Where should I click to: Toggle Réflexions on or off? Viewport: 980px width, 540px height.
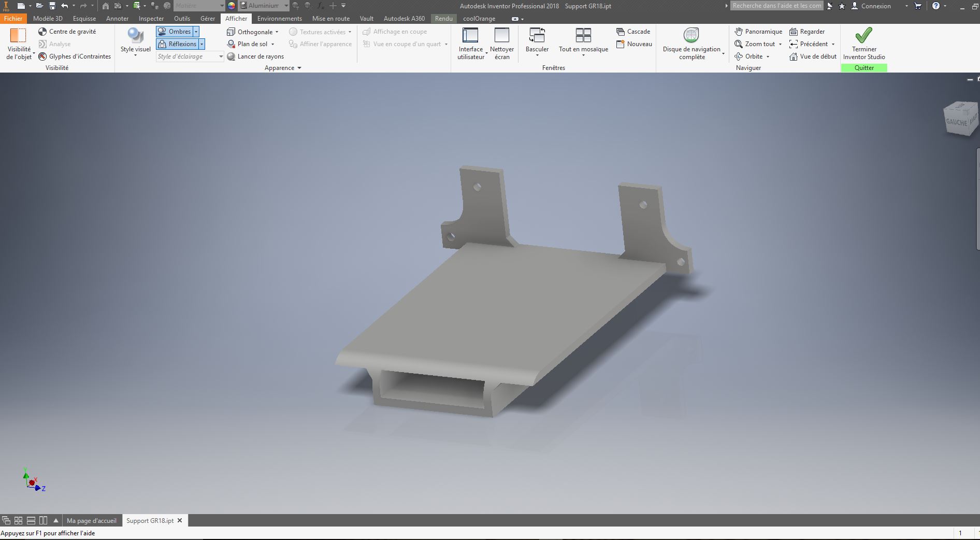click(178, 44)
